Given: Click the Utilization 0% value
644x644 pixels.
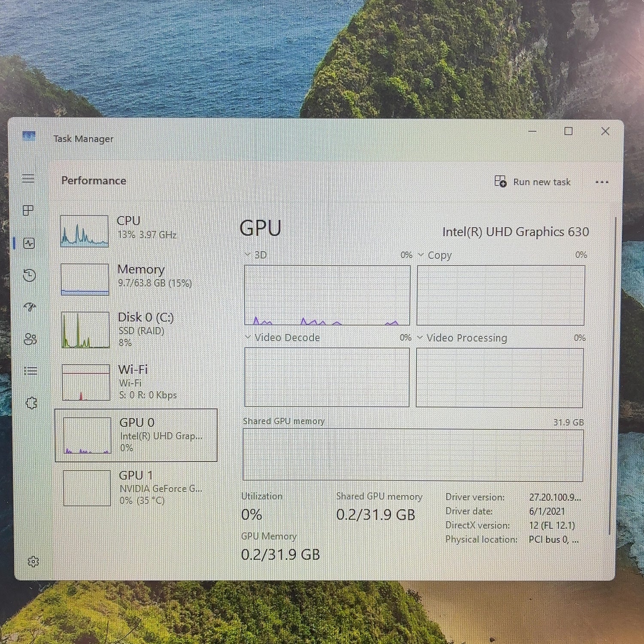Looking at the screenshot, I should [x=252, y=514].
